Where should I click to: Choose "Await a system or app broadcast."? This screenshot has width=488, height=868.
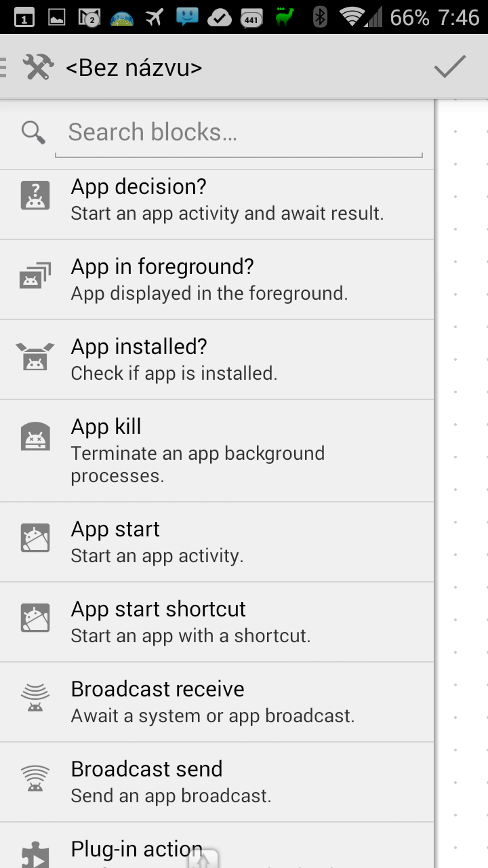pyautogui.click(x=213, y=716)
